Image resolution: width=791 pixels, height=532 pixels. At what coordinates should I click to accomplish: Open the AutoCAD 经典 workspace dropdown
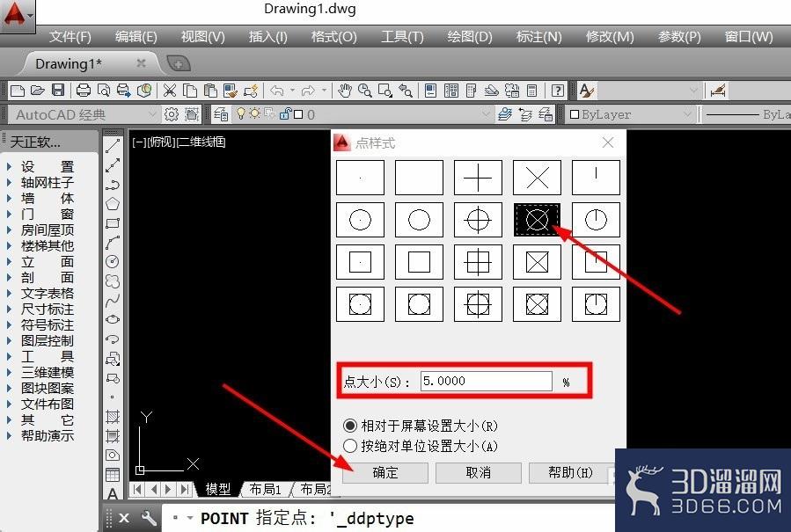[152, 114]
